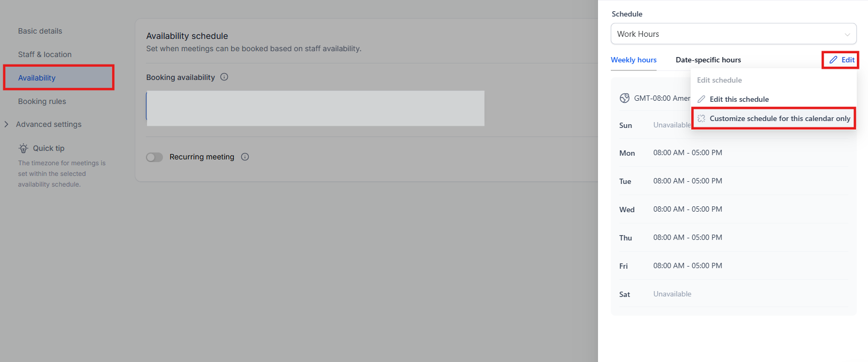Switch to the Date-specific hours tab
Viewport: 868px width, 362px height.
[x=708, y=60]
